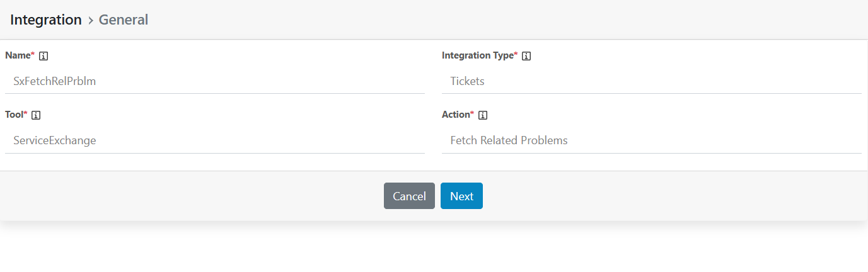Click the info icon next to Action
Viewport: 868px width, 272px height.
tap(483, 115)
